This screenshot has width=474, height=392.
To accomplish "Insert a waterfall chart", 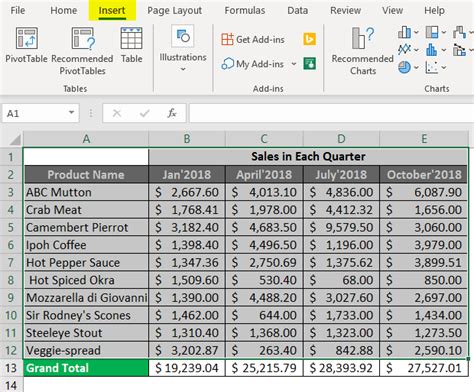I will click(x=459, y=32).
